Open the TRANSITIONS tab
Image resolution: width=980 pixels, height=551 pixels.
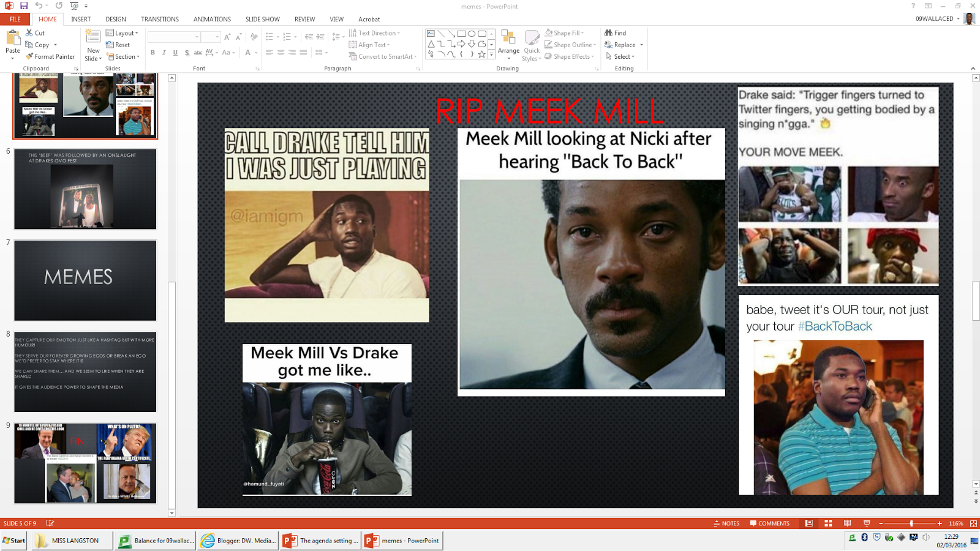coord(160,19)
